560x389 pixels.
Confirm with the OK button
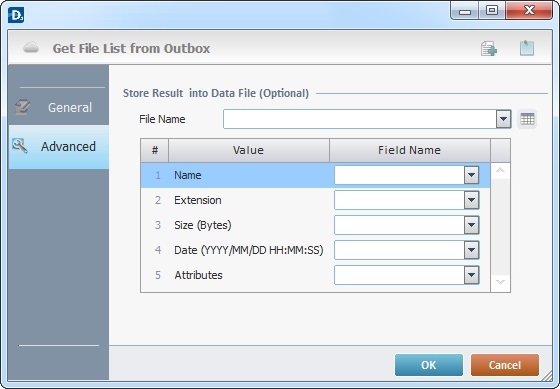pos(429,365)
